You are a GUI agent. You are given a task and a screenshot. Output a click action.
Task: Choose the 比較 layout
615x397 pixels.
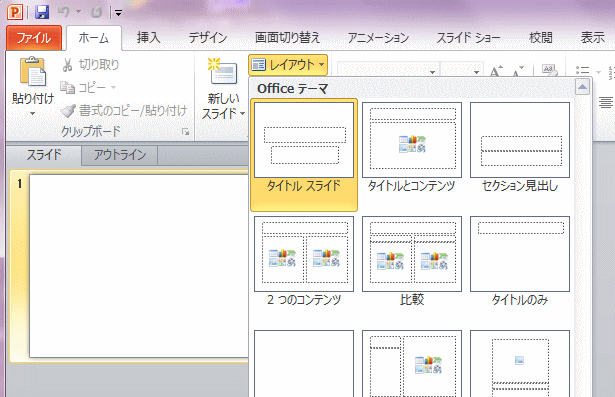411,262
